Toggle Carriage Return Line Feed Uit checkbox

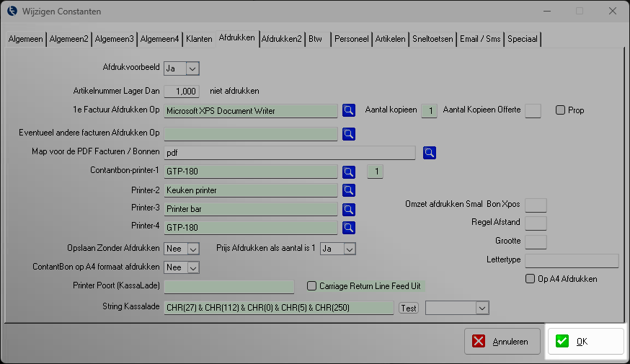point(312,286)
